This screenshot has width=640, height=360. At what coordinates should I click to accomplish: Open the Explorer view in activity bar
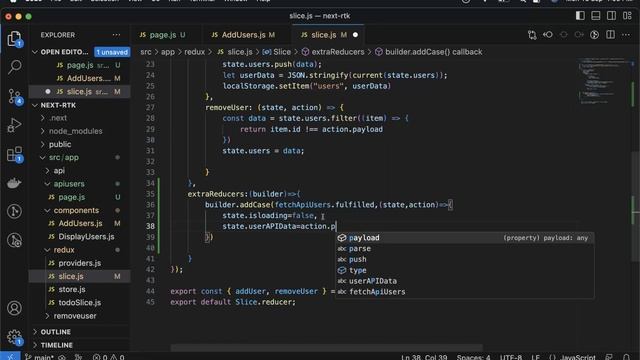point(14,39)
